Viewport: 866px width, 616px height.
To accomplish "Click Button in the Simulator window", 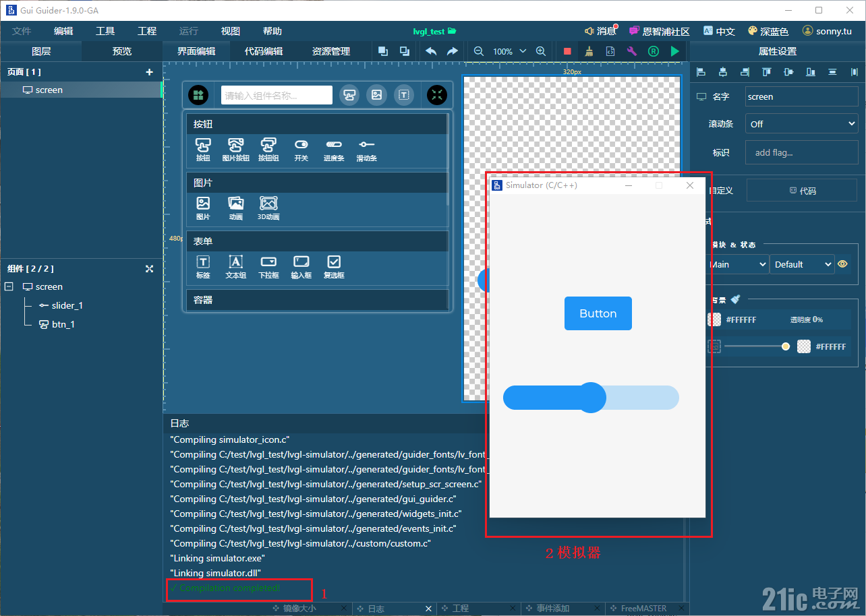I will tap(598, 313).
